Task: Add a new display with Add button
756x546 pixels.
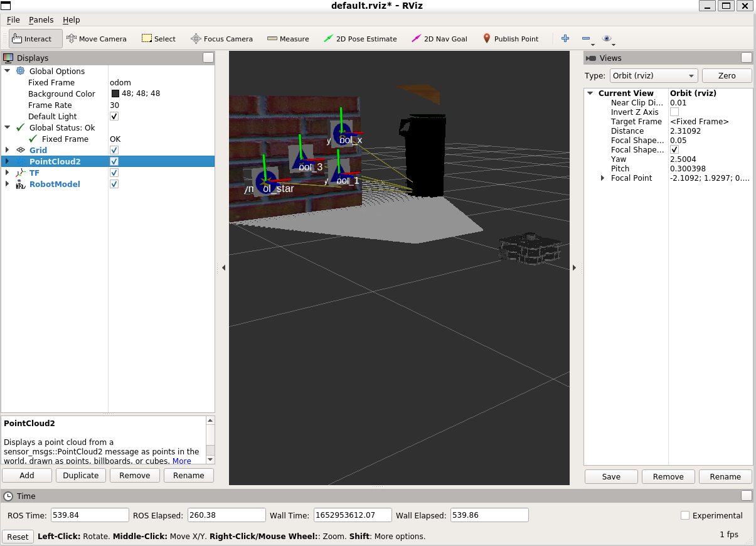Action: coord(26,475)
